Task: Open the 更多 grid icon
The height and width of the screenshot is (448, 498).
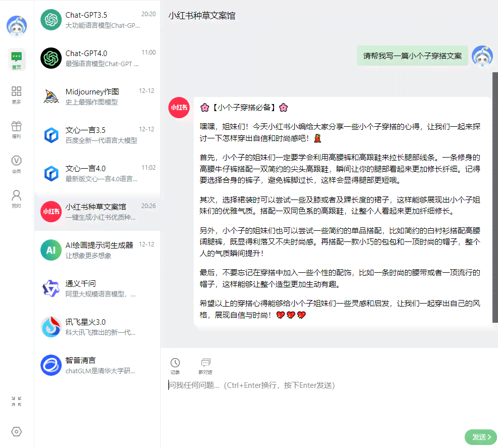Action: 17,95
